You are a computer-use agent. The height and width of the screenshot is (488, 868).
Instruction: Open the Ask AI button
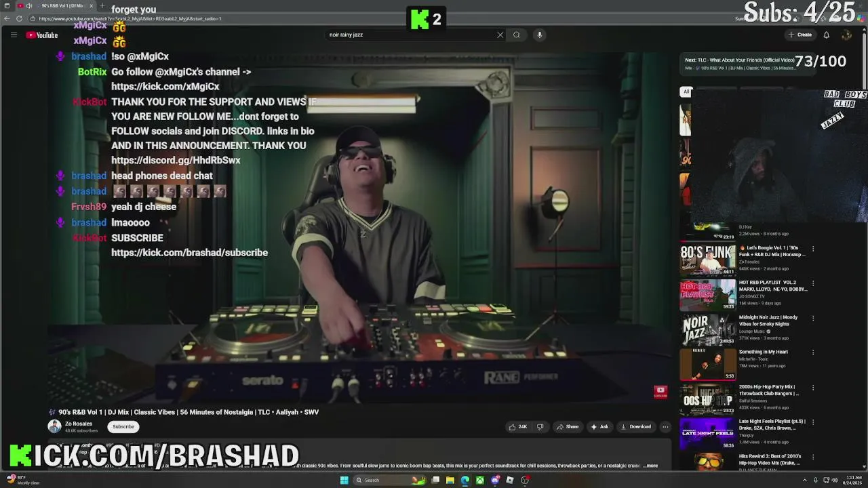click(599, 427)
